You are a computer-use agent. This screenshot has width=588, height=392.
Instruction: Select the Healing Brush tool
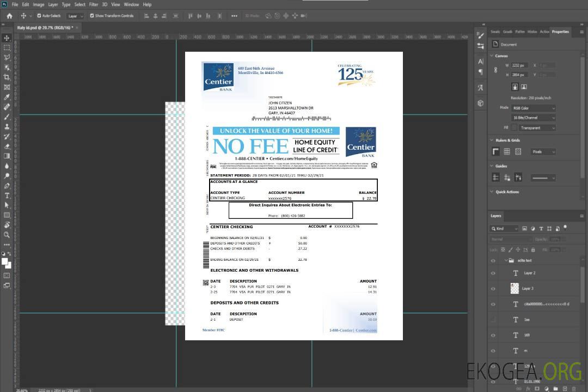[7, 107]
